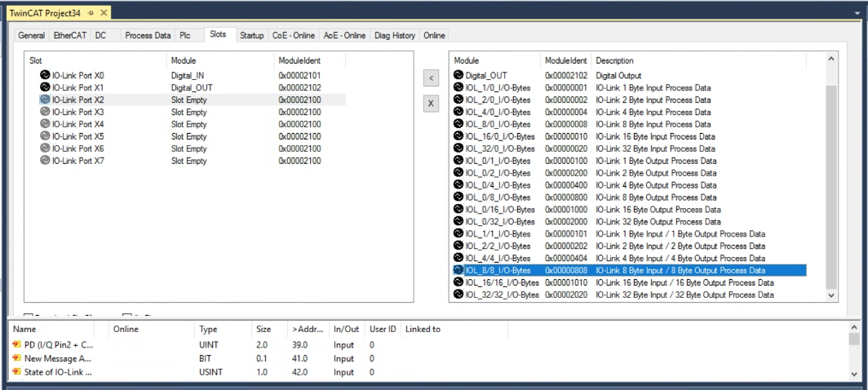Image resolution: width=868 pixels, height=390 pixels.
Task: Assign selected module with the < button
Action: (431, 78)
